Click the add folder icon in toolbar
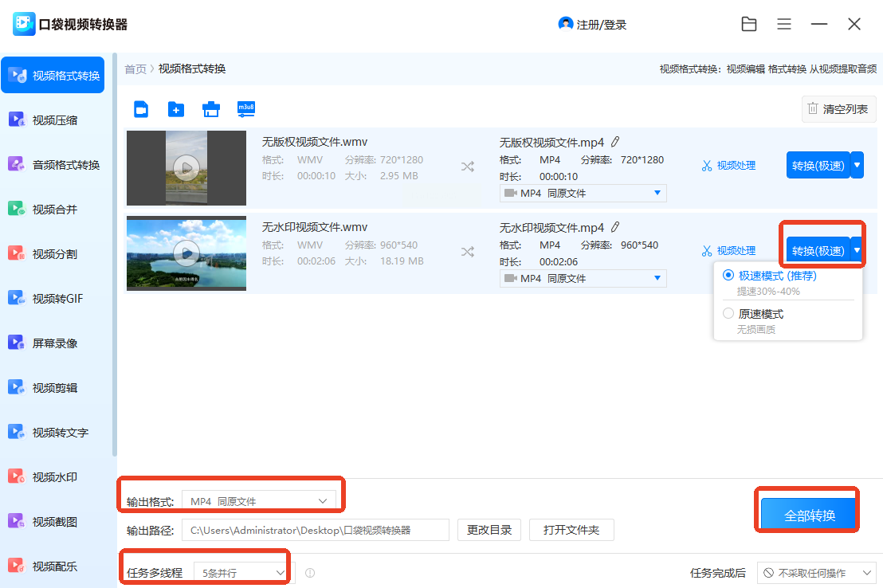Image resolution: width=883 pixels, height=588 pixels. 175,109
